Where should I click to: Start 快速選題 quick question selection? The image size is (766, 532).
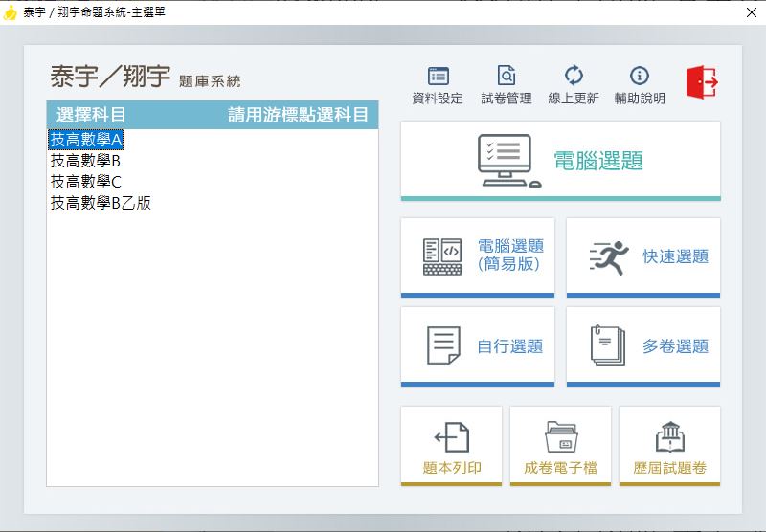643,257
